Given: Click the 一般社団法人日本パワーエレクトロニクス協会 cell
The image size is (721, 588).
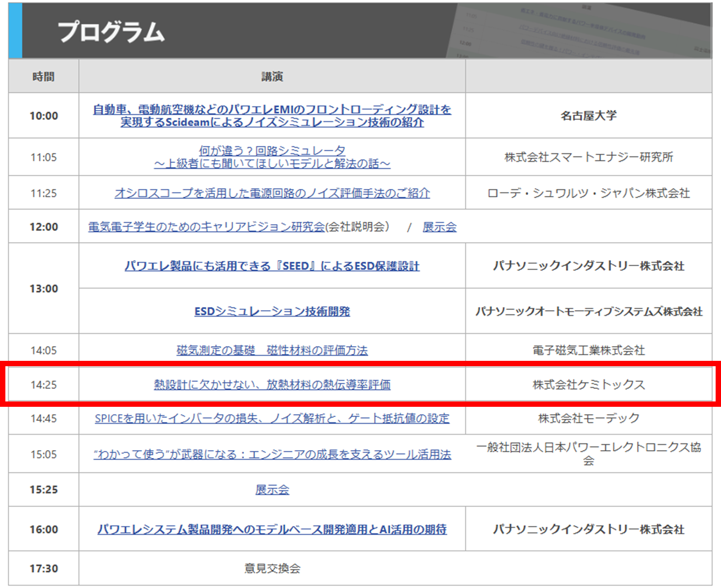Looking at the screenshot, I should [589, 454].
